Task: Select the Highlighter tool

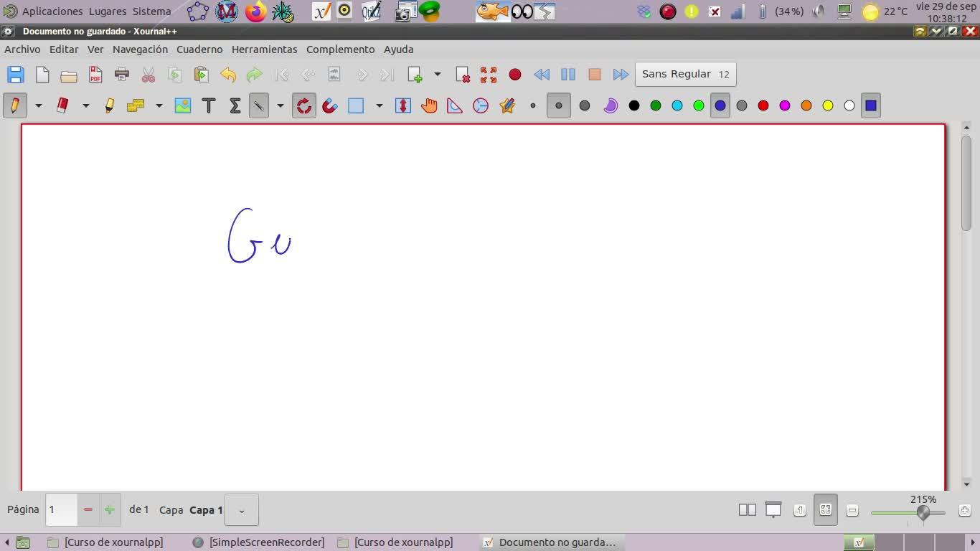Action: 109,105
